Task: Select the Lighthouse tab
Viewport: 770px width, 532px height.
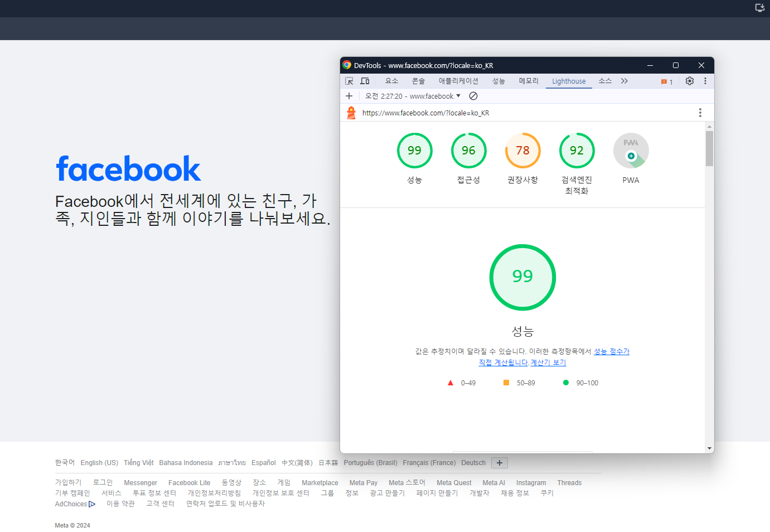Action: click(569, 81)
